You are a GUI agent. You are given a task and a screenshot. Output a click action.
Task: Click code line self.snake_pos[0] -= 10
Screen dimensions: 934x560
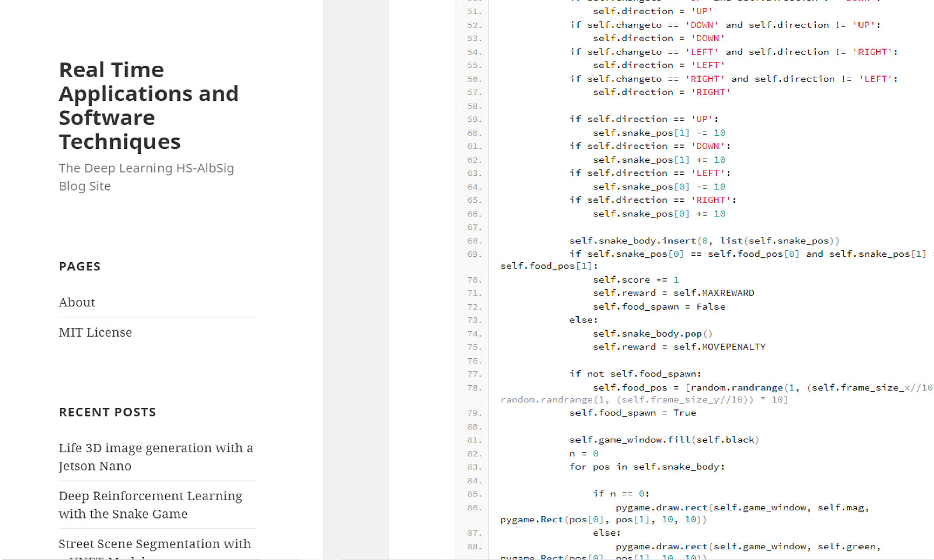[659, 187]
